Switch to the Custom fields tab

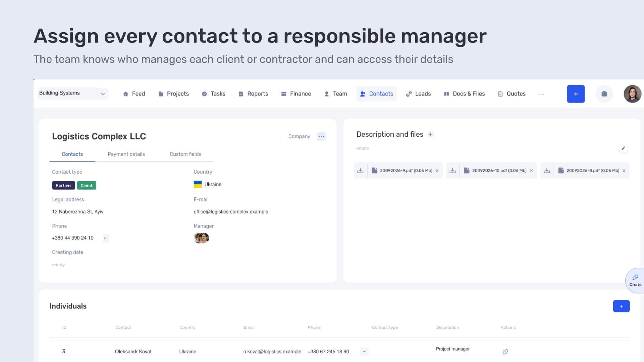tap(185, 154)
